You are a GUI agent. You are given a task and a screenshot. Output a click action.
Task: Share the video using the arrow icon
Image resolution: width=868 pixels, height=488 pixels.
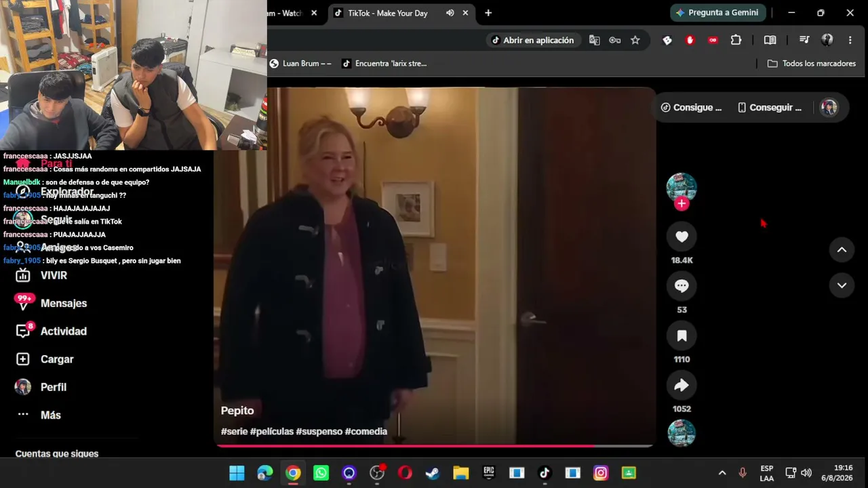coord(682,385)
